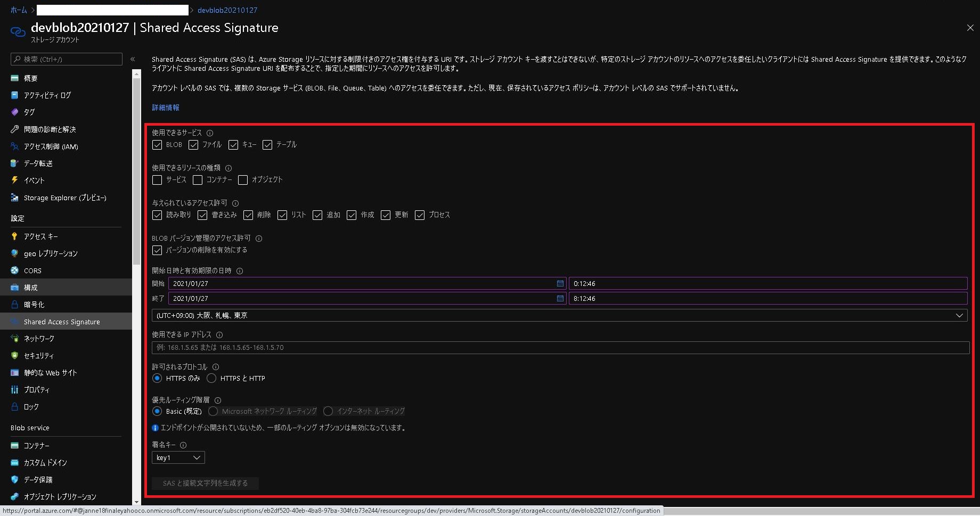The image size is (980, 516).
Task: Check the サービス resource type checkbox
Action: point(157,180)
